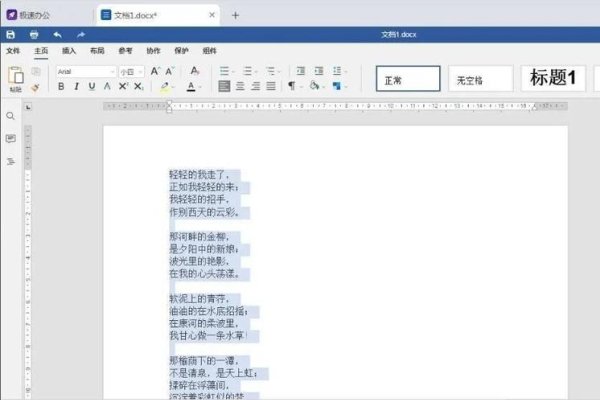The height and width of the screenshot is (400, 600).
Task: Click the poem line 轻轻的我走了
Action: [199, 175]
